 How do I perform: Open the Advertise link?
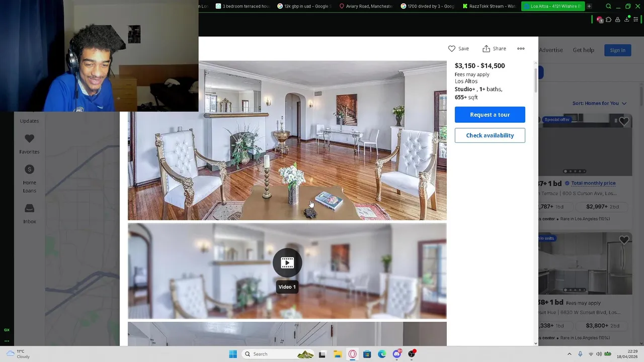(x=551, y=50)
